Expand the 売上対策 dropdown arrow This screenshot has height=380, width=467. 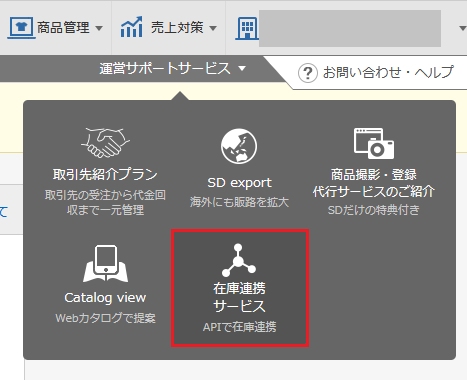point(213,28)
